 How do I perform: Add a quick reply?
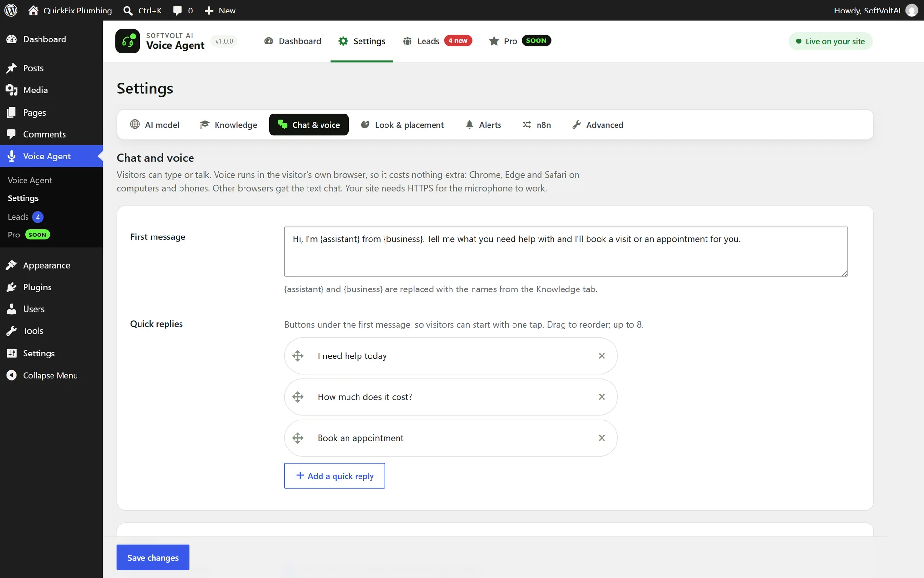334,476
